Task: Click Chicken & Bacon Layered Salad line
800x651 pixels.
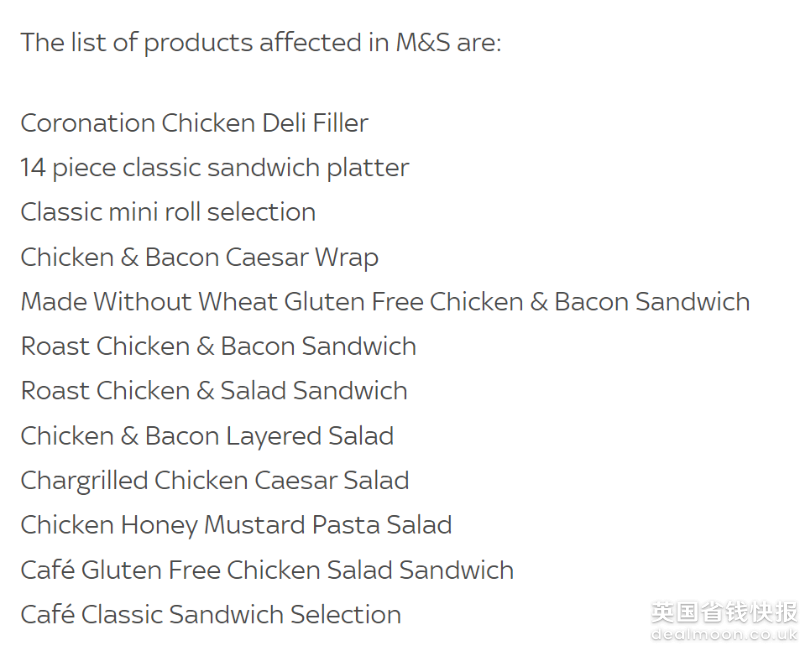Action: tap(207, 437)
